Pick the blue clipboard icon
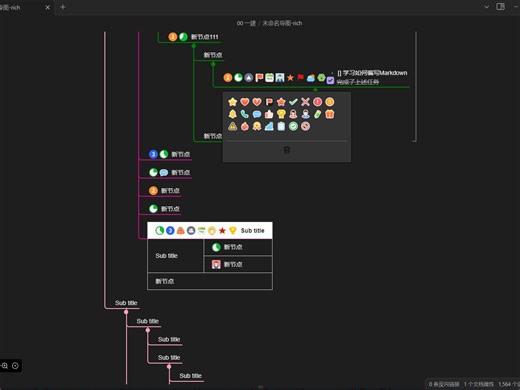The image size is (520, 390). click(281, 126)
